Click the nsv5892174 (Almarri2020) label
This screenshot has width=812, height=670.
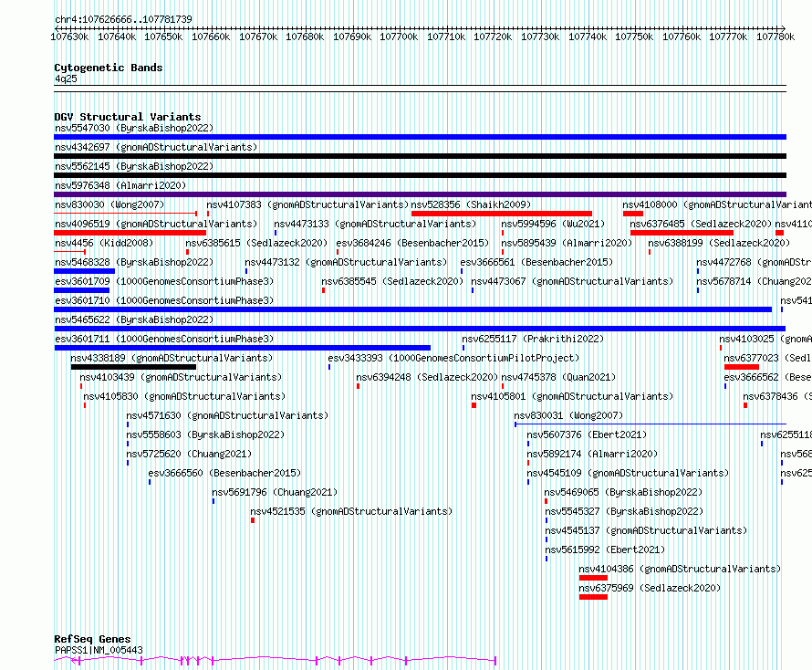[592, 454]
